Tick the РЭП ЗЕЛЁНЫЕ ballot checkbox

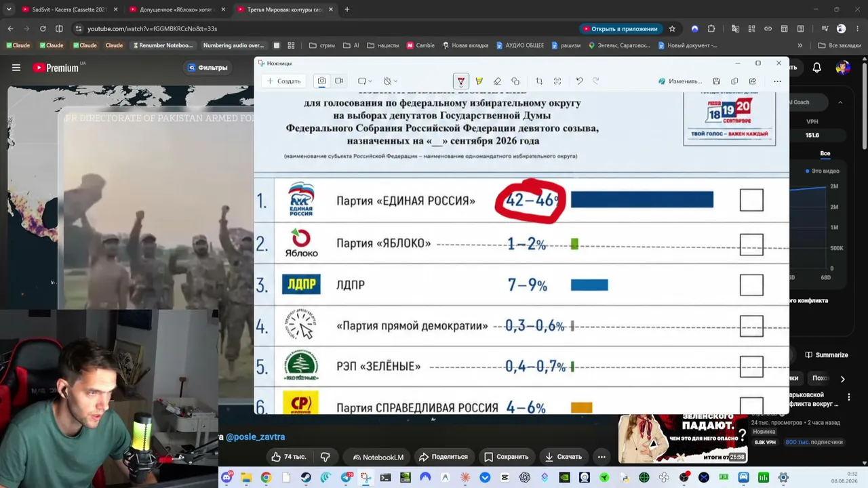(751, 367)
